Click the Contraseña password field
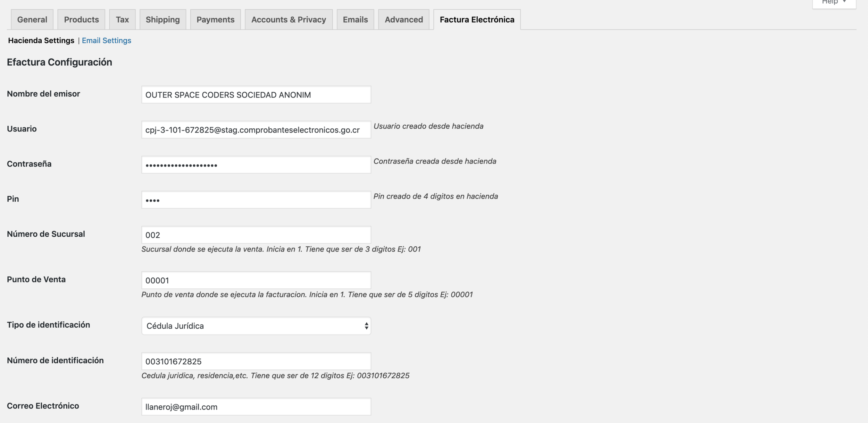The height and width of the screenshot is (423, 868). coord(256,165)
